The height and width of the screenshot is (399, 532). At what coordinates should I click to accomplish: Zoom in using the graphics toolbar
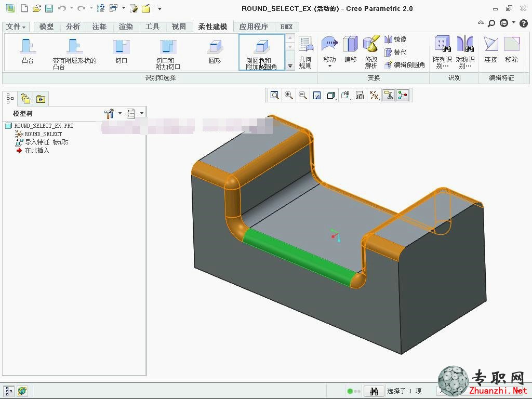pyautogui.click(x=289, y=96)
